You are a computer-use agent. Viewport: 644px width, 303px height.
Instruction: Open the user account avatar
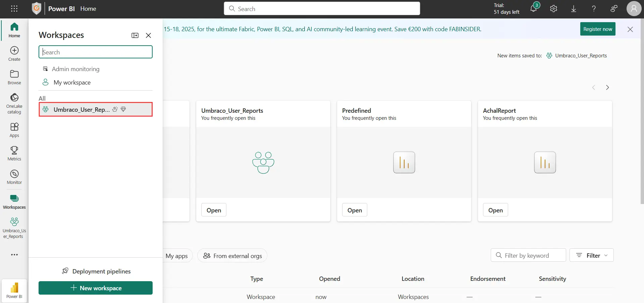pos(634,9)
